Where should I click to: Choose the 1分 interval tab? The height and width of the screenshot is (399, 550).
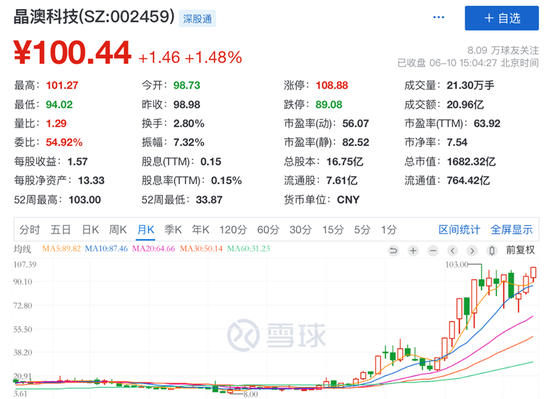point(389,230)
